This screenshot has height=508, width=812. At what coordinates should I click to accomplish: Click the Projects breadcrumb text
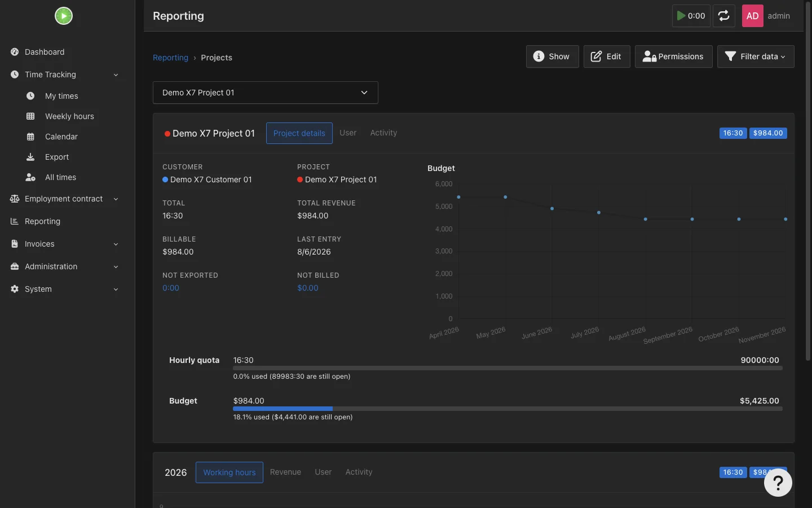217,58
